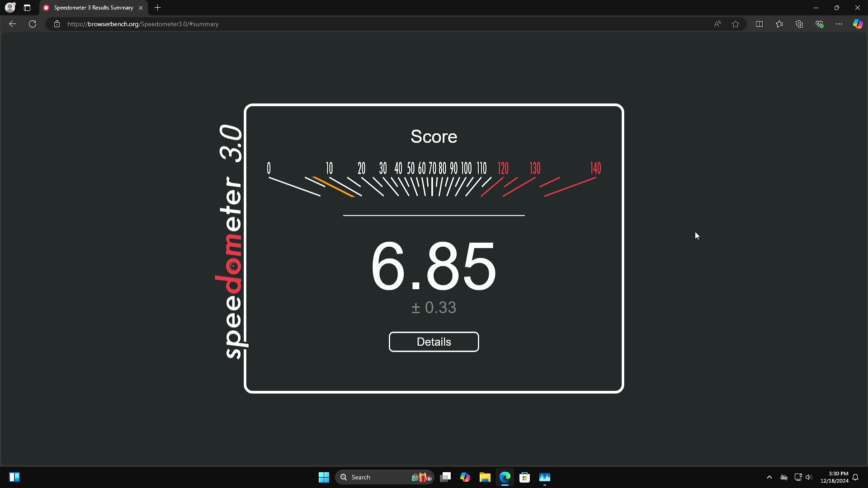Click the Details button
This screenshot has width=868, height=488.
click(434, 342)
